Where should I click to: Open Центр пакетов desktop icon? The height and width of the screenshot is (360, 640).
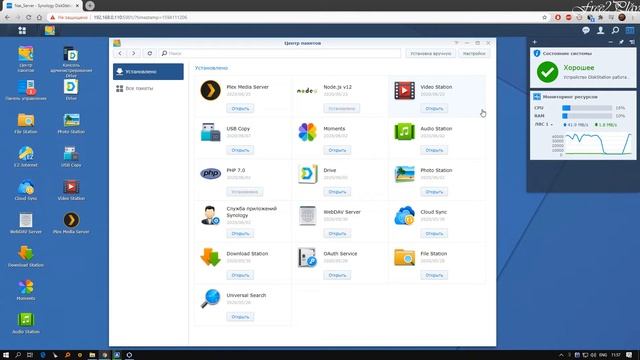tap(26, 59)
